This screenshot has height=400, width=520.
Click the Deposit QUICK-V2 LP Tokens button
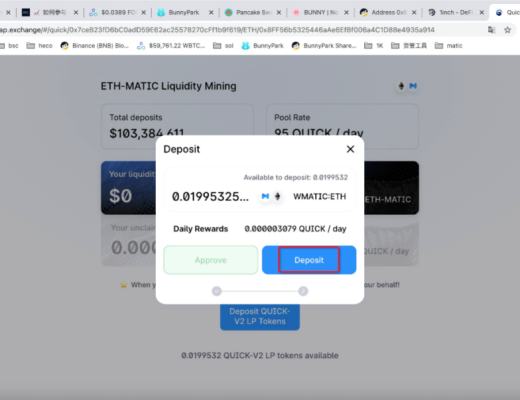point(260,316)
